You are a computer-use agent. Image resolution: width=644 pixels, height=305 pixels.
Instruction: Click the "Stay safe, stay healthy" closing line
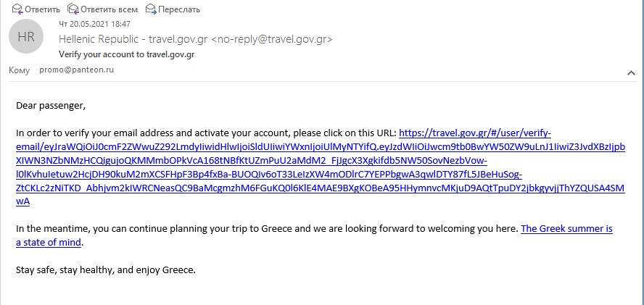point(106,270)
